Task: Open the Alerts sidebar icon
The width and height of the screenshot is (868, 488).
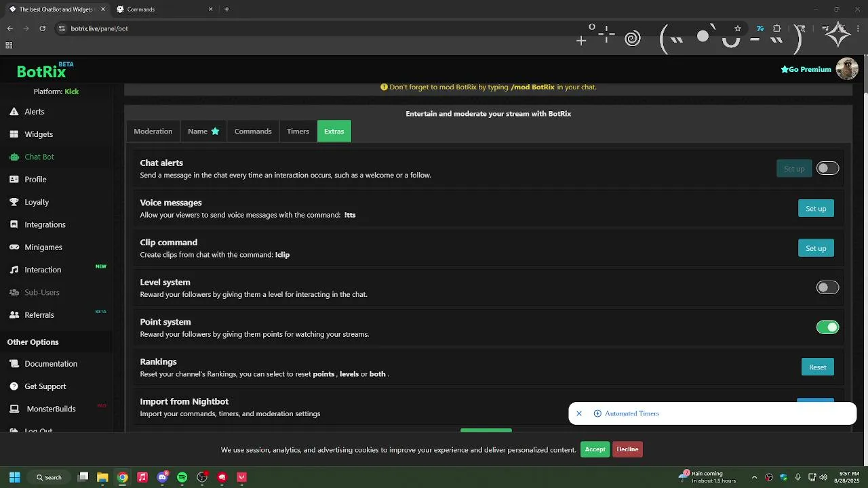Action: pos(14,112)
